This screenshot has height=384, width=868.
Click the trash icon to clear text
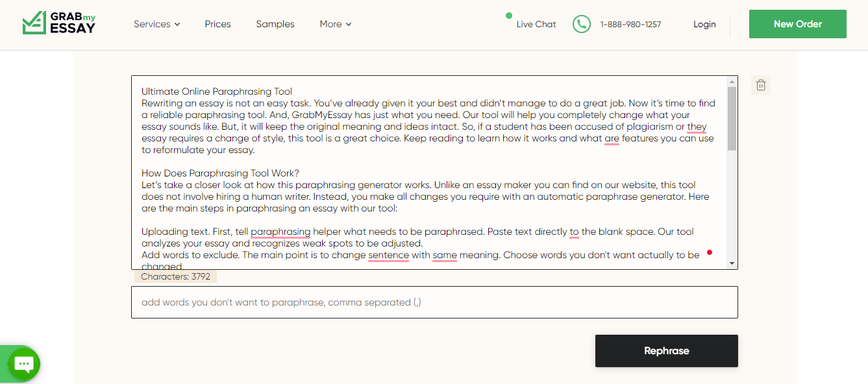tap(761, 85)
